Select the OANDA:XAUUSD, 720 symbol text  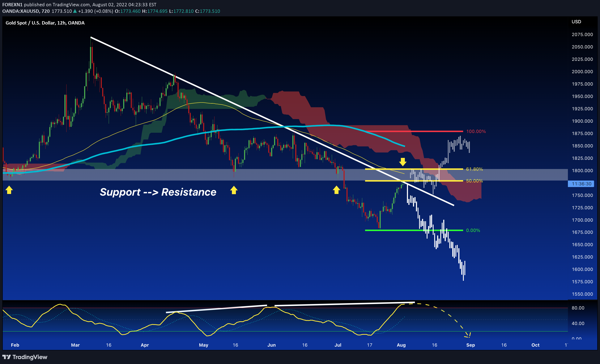26,11
